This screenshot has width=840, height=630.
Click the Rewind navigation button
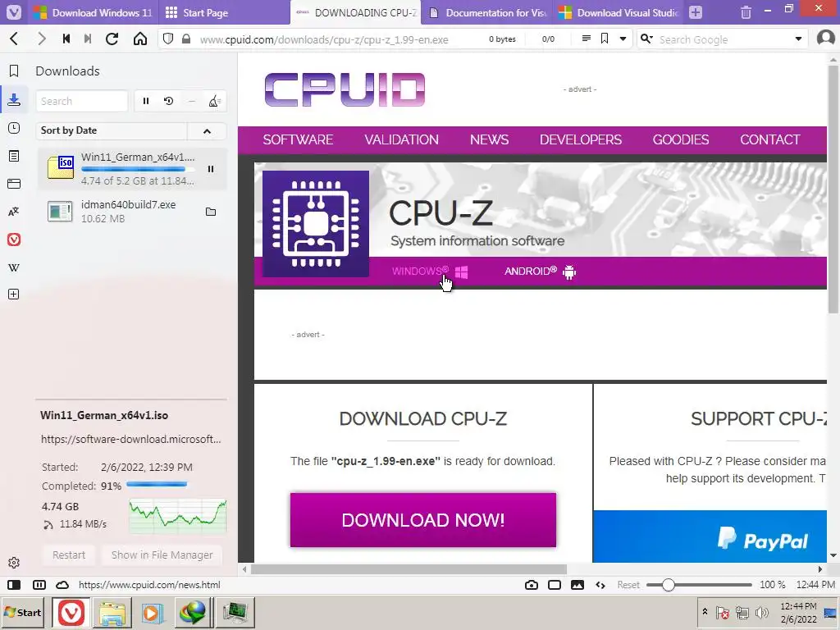click(66, 39)
